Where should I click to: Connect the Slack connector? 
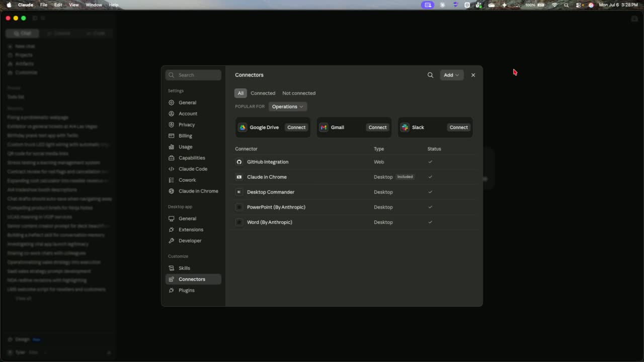[459, 127]
